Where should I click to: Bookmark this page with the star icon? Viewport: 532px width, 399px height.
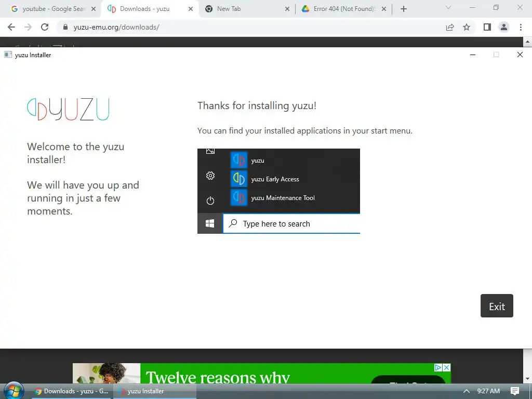[x=467, y=27]
